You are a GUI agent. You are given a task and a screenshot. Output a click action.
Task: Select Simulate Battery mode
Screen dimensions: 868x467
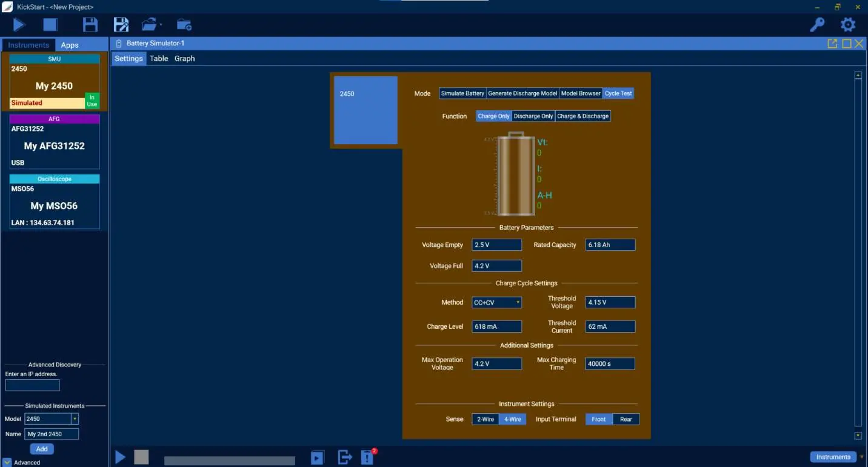pyautogui.click(x=462, y=93)
